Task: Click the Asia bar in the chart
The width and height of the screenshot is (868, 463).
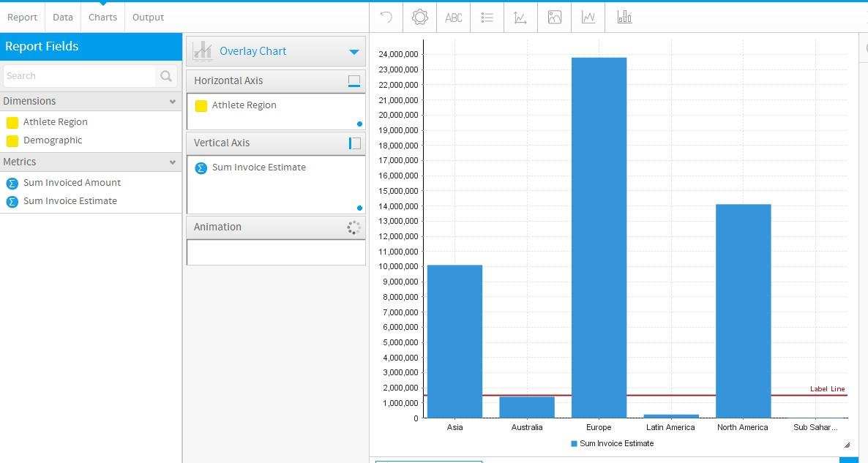Action: (x=454, y=342)
